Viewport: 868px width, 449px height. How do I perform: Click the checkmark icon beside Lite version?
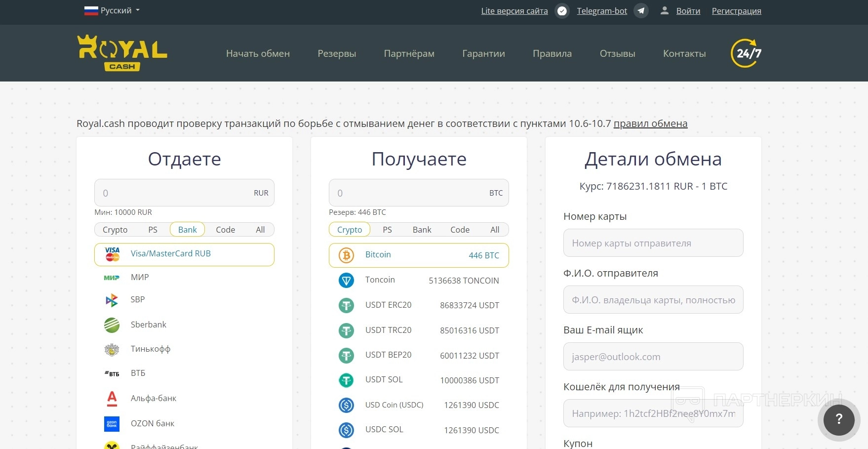point(562,11)
